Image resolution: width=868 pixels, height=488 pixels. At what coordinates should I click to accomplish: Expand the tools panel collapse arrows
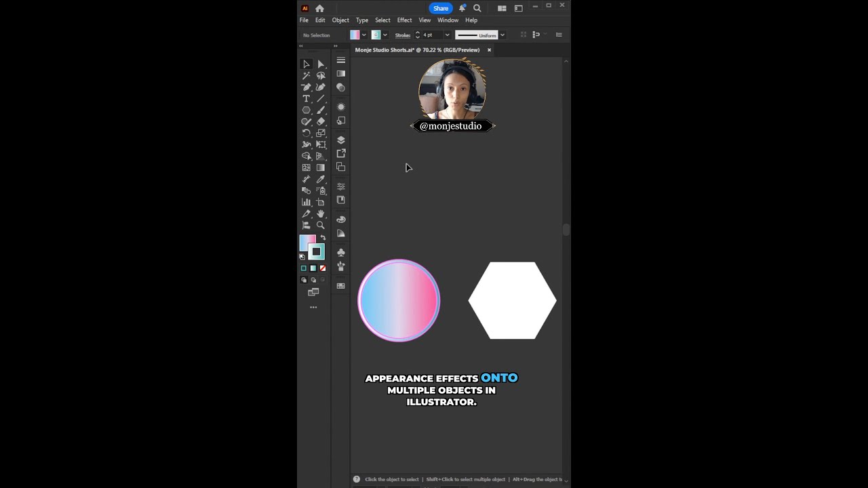[301, 46]
